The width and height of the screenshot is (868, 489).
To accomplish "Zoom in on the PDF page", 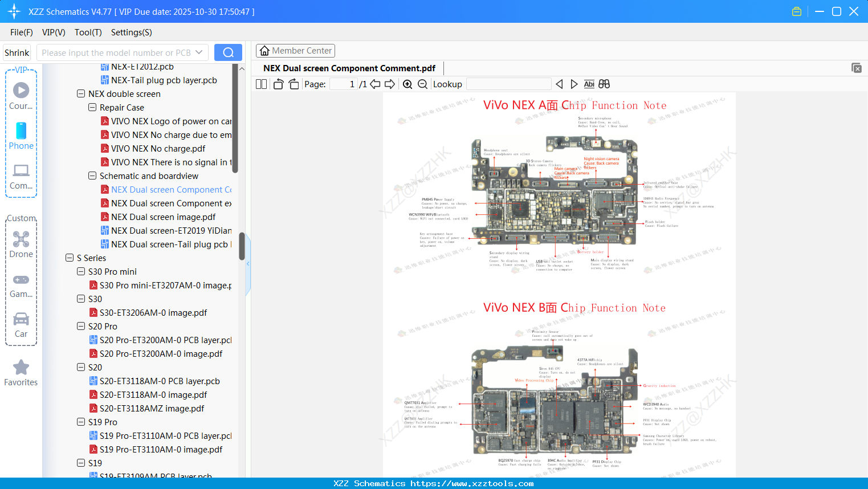I will [407, 84].
